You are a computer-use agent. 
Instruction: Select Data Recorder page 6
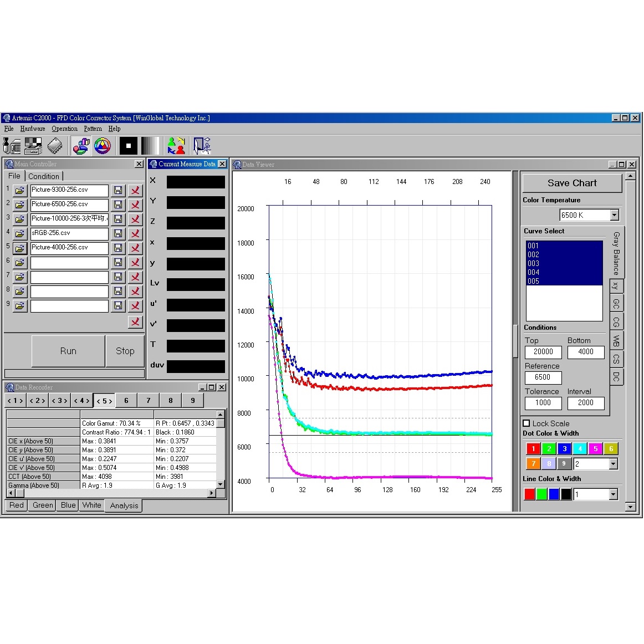pos(126,401)
